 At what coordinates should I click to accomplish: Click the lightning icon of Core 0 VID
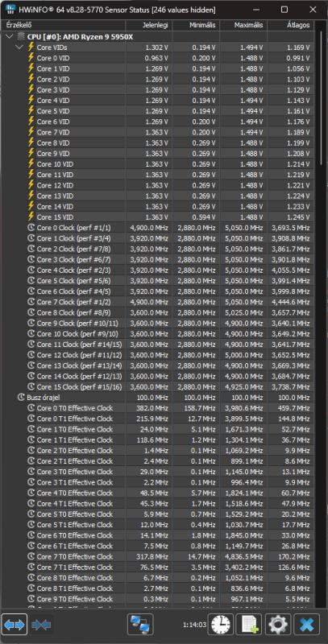click(x=31, y=58)
